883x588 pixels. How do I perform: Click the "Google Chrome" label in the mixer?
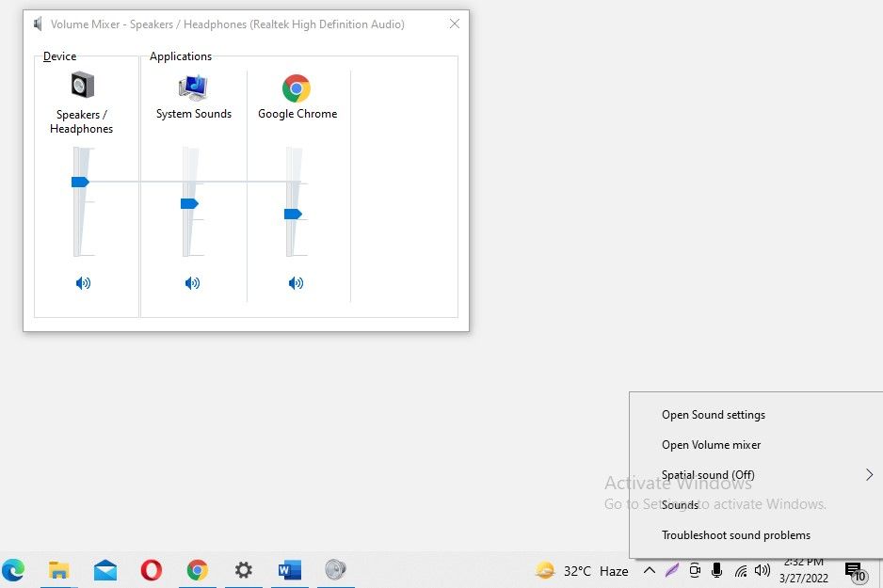297,114
